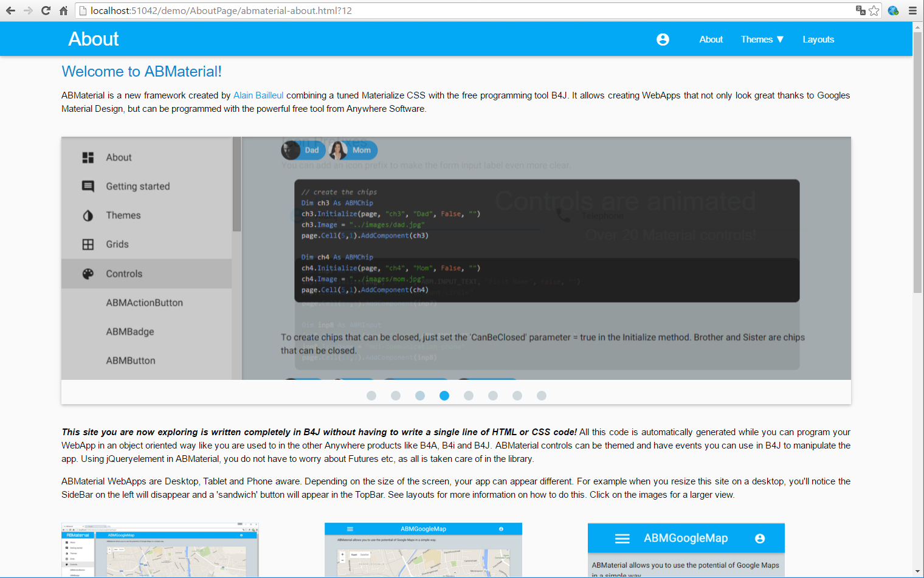Open the phone layout thumbnail
Image resolution: width=924 pixels, height=578 pixels.
686,550
